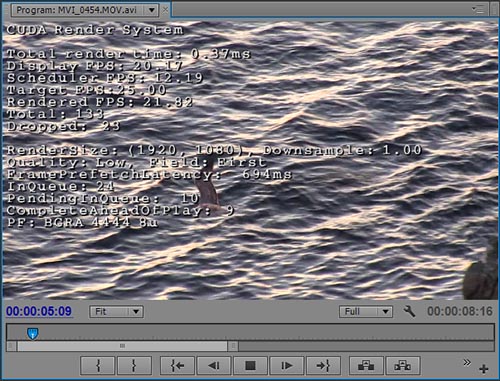The height and width of the screenshot is (381, 500).
Task: Open the Program sequence dropdown arrow
Action: click(152, 10)
